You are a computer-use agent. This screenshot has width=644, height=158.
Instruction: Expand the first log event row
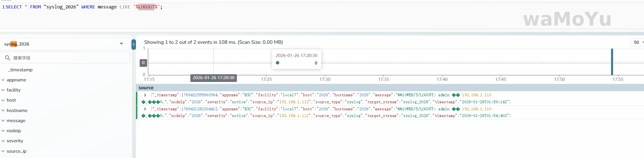click(145, 95)
